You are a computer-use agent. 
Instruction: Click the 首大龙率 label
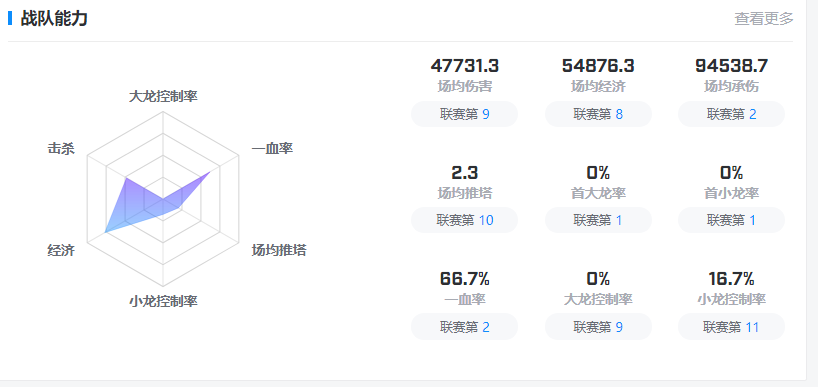click(598, 193)
